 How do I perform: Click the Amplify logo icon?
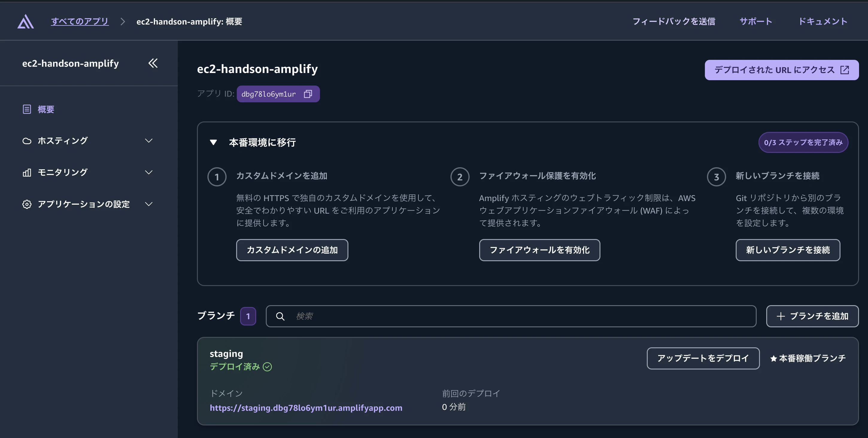pos(26,22)
